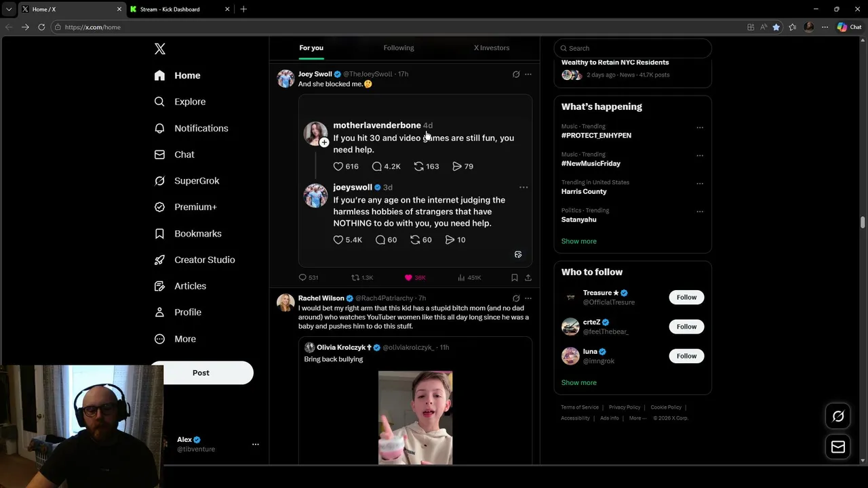Open more options on Rachel Wilson's post
Image resolution: width=868 pixels, height=488 pixels.
(528, 298)
